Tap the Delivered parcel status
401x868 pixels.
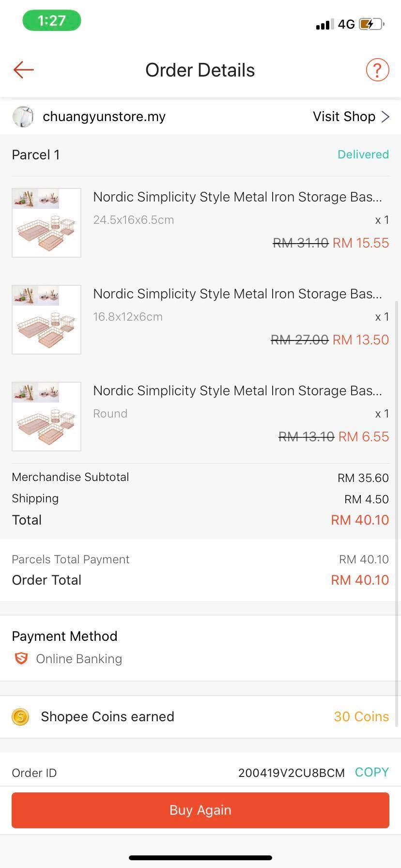[x=363, y=155]
